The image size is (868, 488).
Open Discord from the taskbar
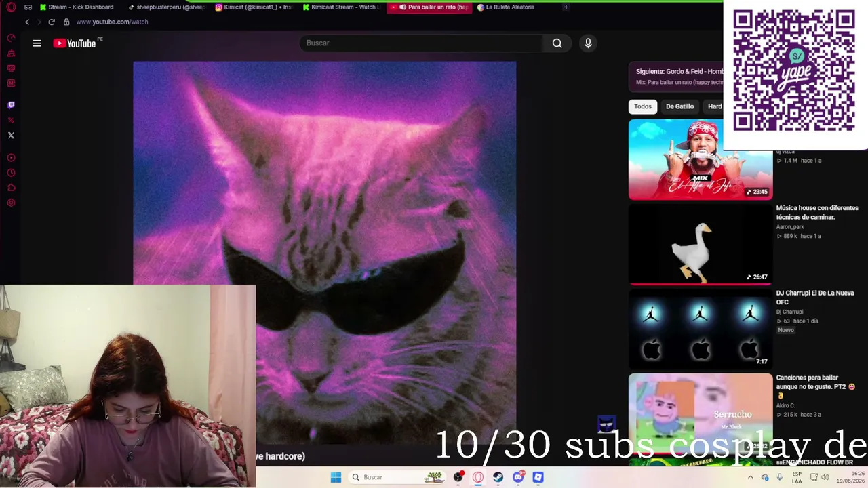point(519,477)
